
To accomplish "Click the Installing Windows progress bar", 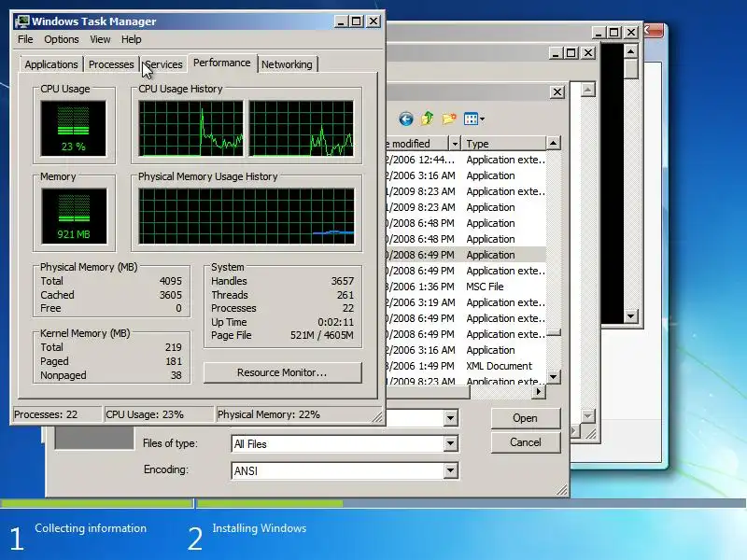I will pyautogui.click(x=472, y=503).
